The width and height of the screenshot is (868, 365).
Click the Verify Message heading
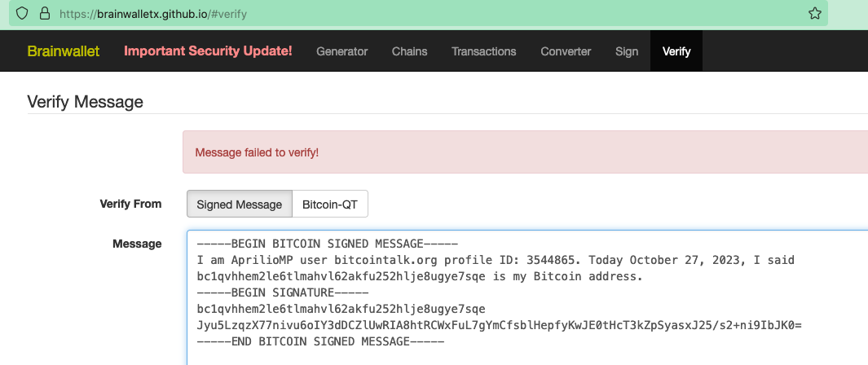(x=86, y=102)
